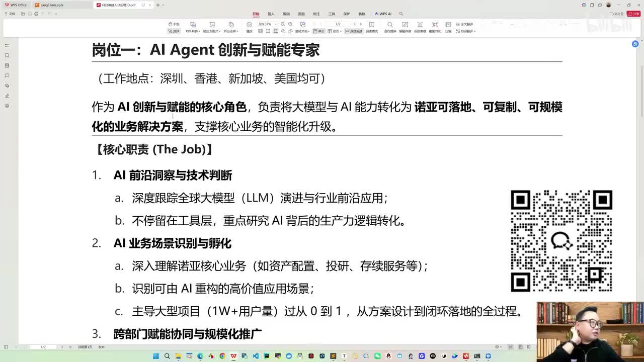Open the 划词翻译 dropdown
Viewport: 644px width, 362px height.
point(465,31)
